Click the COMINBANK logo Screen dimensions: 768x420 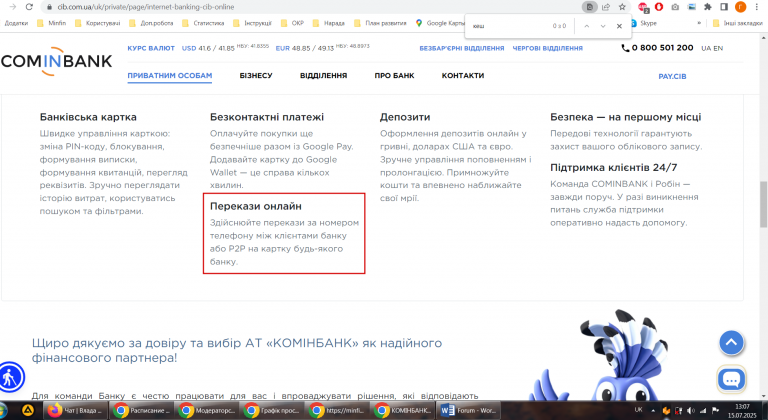(x=56, y=61)
